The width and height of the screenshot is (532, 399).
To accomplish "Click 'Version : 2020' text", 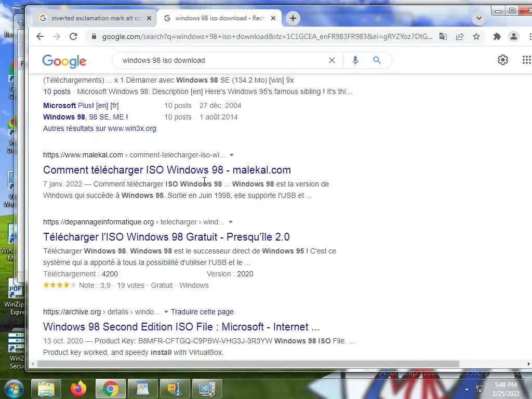I will (x=230, y=274).
